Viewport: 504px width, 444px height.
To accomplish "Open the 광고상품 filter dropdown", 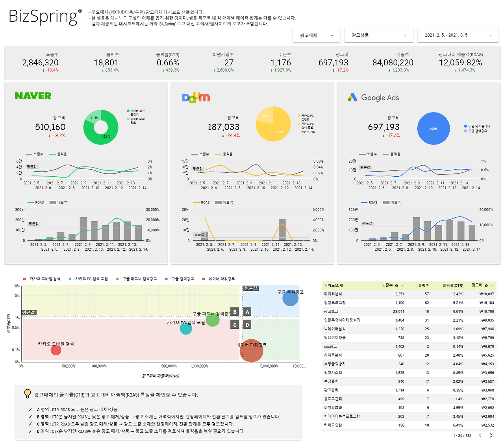I will tap(379, 35).
